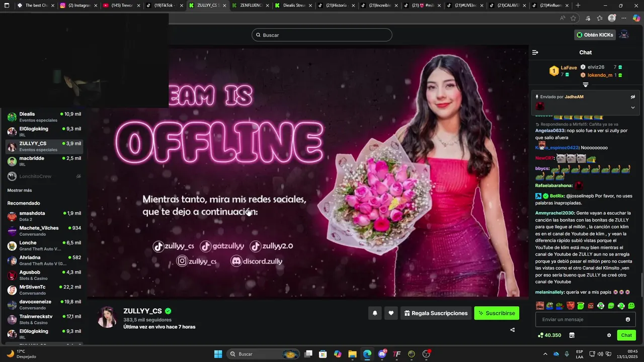Expand the gift leaderboard with the down arrow
The height and width of the screenshot is (362, 644).
(586, 85)
